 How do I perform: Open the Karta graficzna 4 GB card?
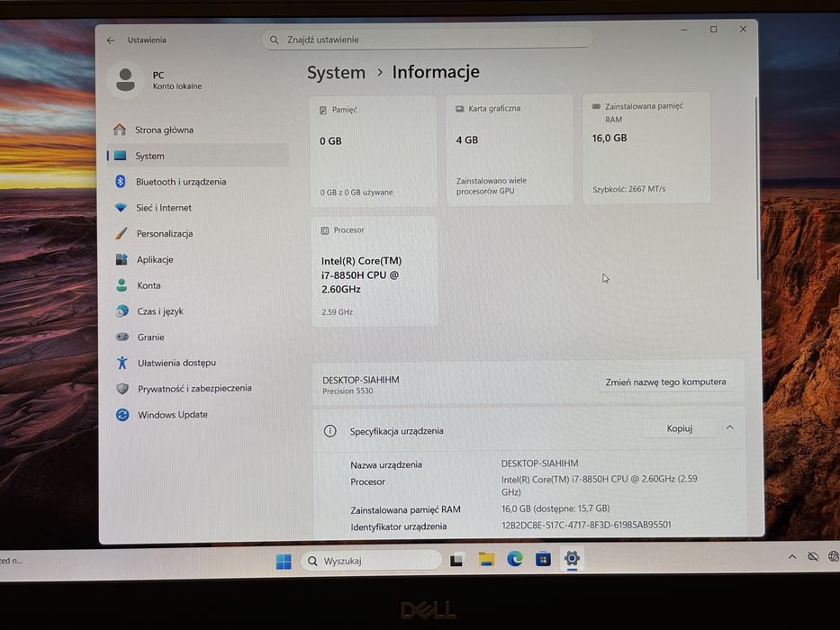(510, 149)
